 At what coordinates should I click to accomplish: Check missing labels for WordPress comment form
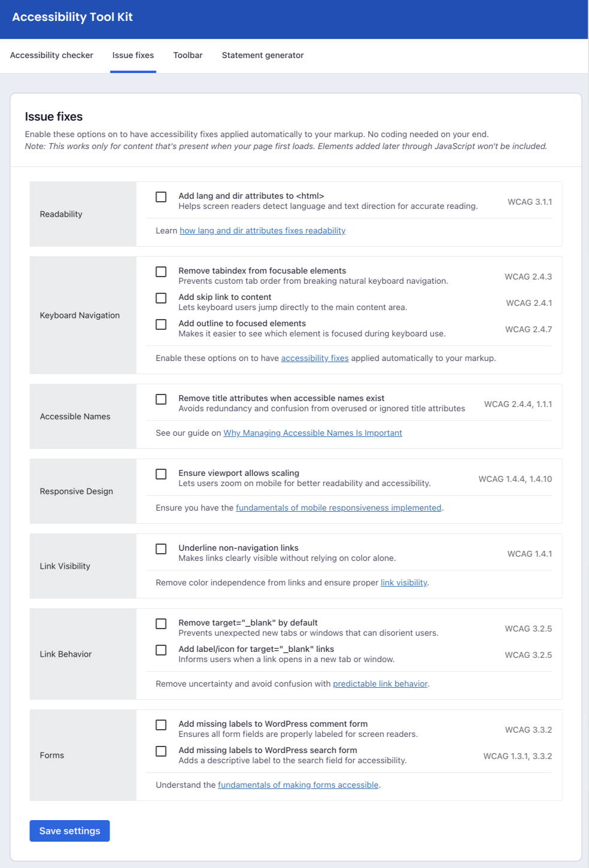(161, 725)
